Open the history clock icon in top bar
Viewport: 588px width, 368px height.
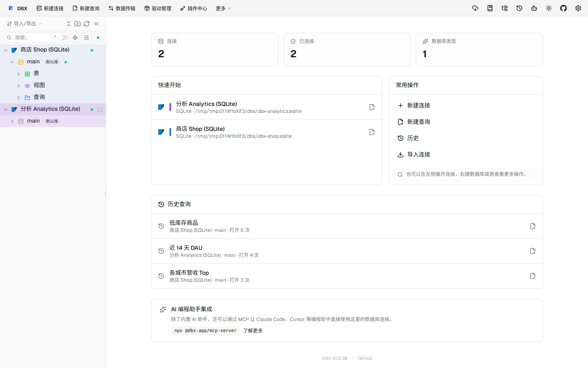tap(519, 8)
